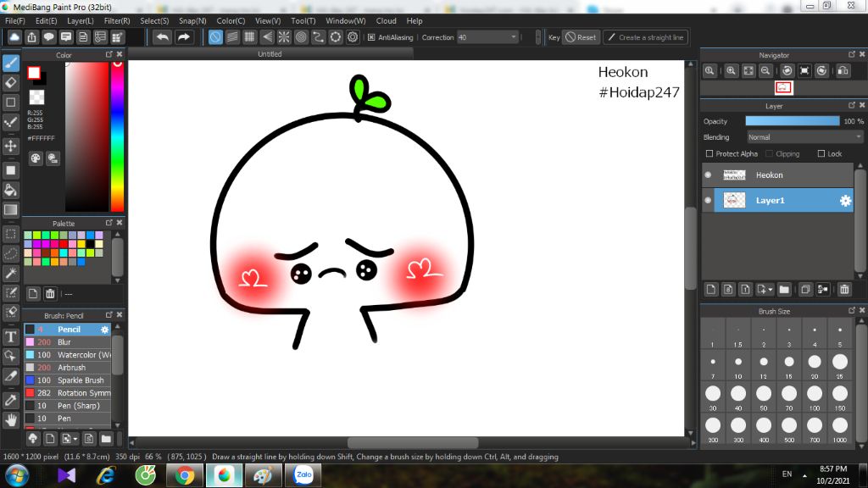Hide the Heokon layer
Viewport: 868px width, 488px height.
(708, 175)
